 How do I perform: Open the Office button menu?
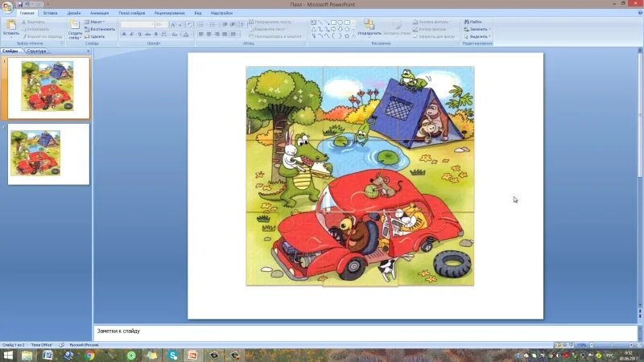point(7,7)
